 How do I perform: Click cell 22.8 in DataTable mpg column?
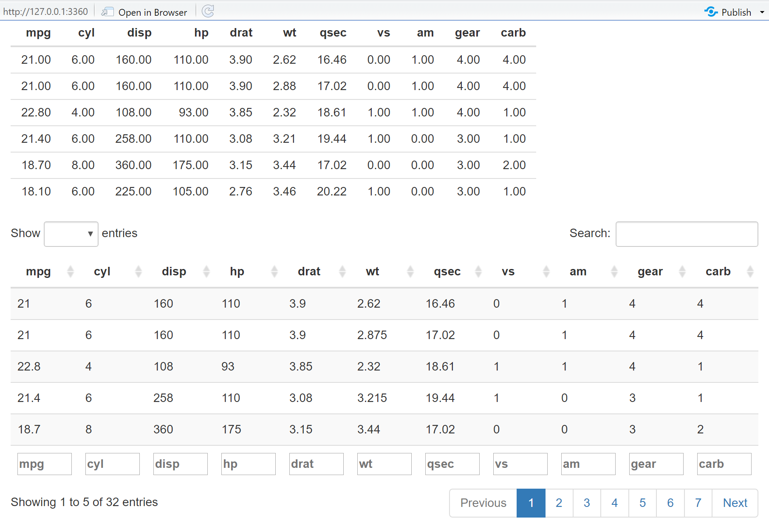pos(29,367)
